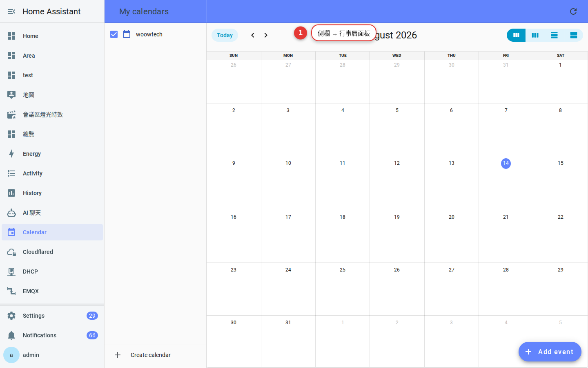Switch to month grid view
588x368 pixels.
(x=516, y=35)
